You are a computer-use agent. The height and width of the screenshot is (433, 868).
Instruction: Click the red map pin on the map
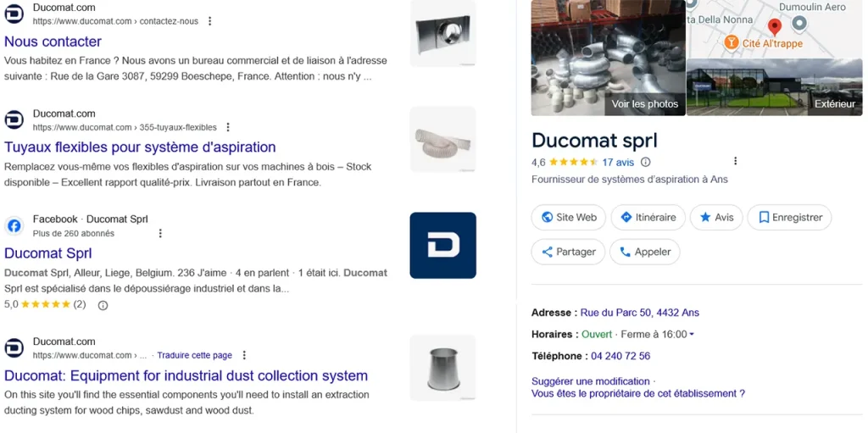775,26
